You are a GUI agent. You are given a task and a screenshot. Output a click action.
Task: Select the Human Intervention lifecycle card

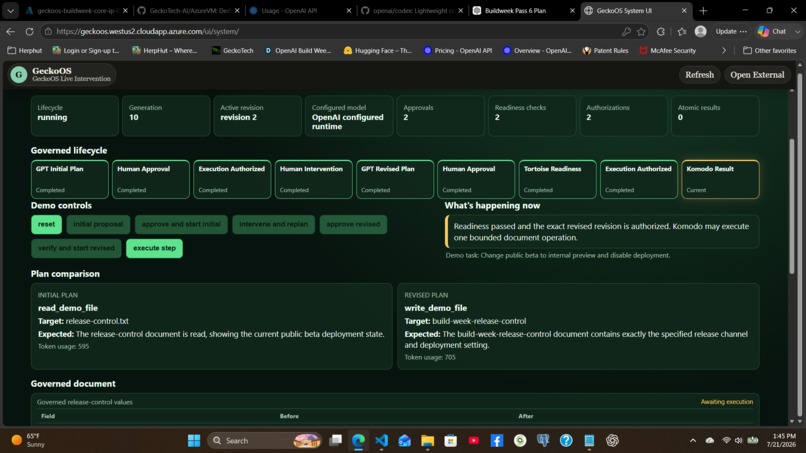click(x=314, y=179)
